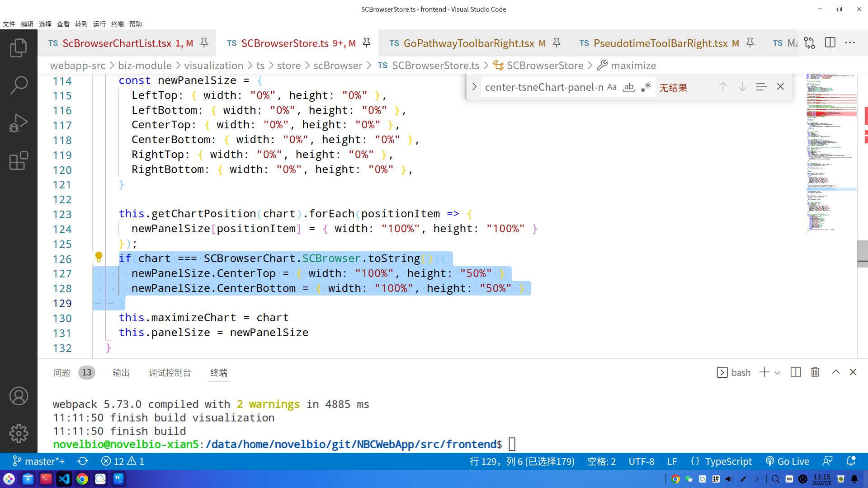Viewport: 868px width, 488px height.
Task: Open the Extensions view
Action: [19, 160]
